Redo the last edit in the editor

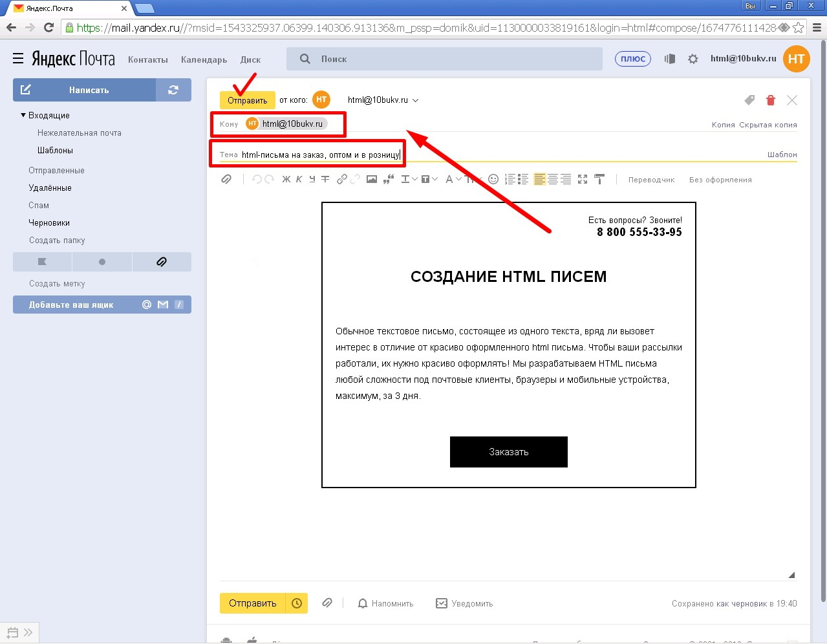click(x=269, y=179)
